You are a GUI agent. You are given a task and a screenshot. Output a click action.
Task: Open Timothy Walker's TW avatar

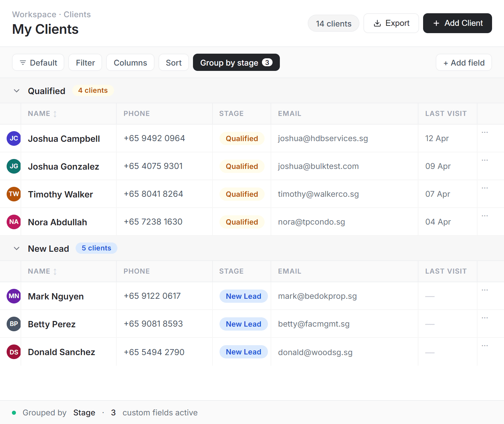click(x=14, y=194)
